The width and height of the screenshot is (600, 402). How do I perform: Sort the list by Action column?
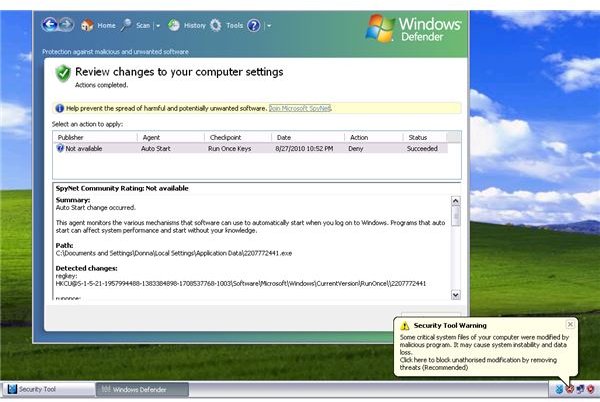click(374, 137)
